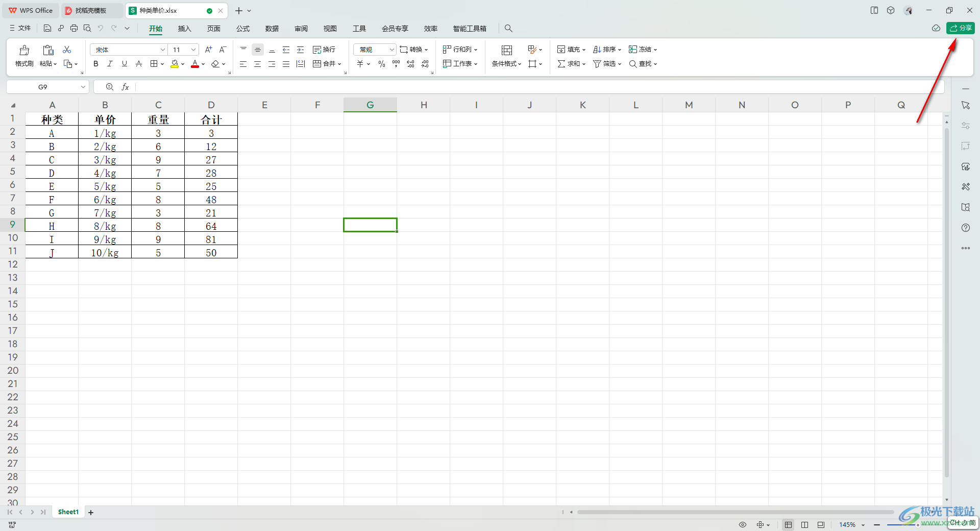
Task: Switch to the Data (数据) tab
Action: pos(272,29)
